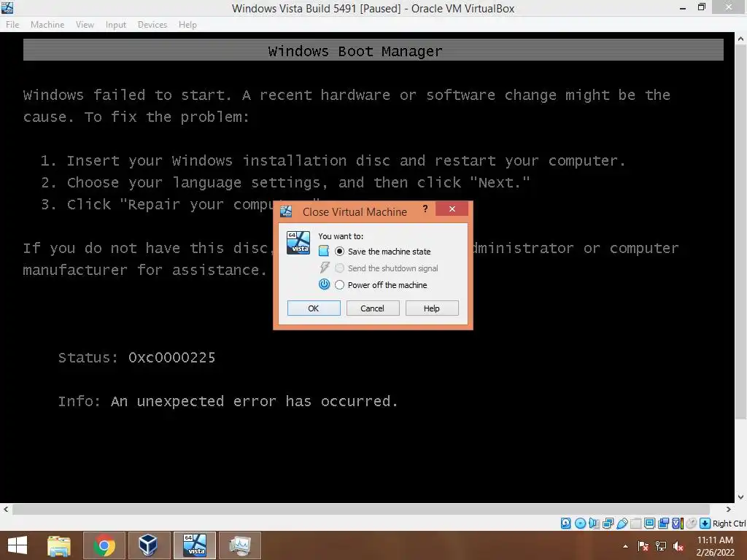The image size is (747, 560).
Task: Select 'Send the shutdown signal' radio button
Action: click(x=339, y=268)
